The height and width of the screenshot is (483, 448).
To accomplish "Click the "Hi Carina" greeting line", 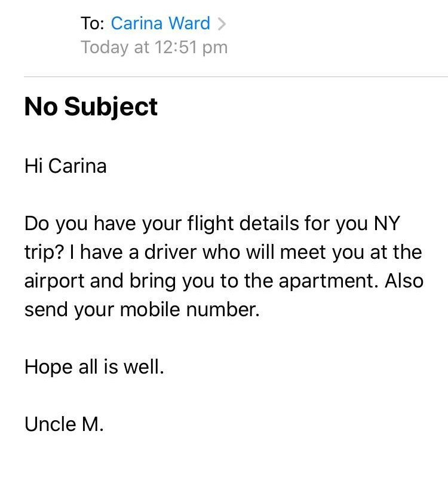I will point(66,166).
